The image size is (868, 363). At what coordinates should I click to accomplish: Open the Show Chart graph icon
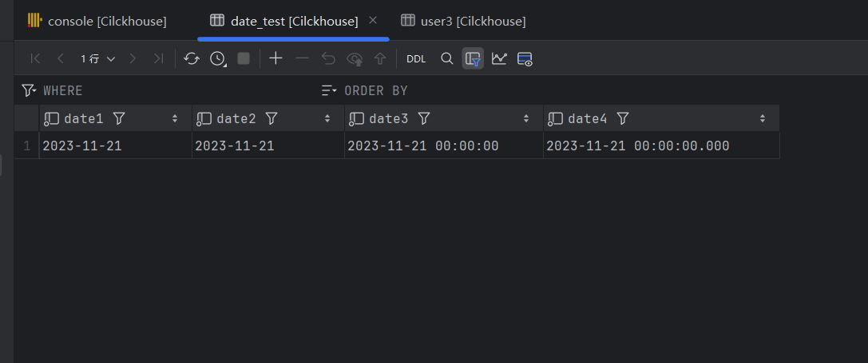499,58
